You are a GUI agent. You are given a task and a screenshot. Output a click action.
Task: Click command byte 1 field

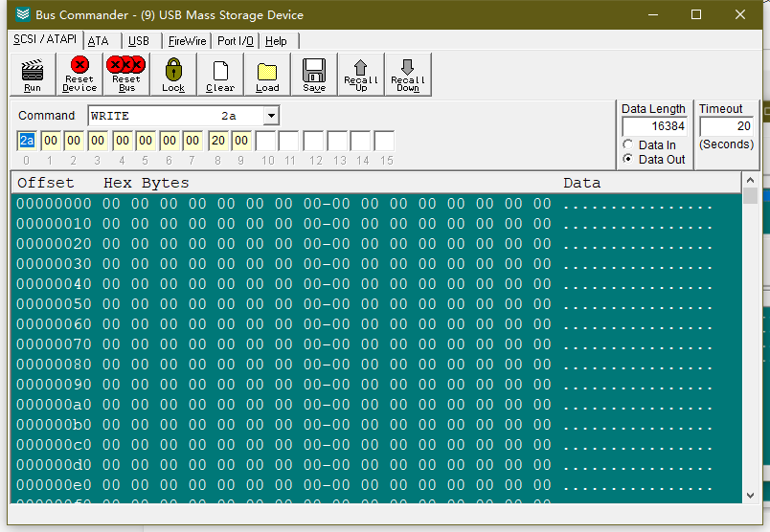51,141
